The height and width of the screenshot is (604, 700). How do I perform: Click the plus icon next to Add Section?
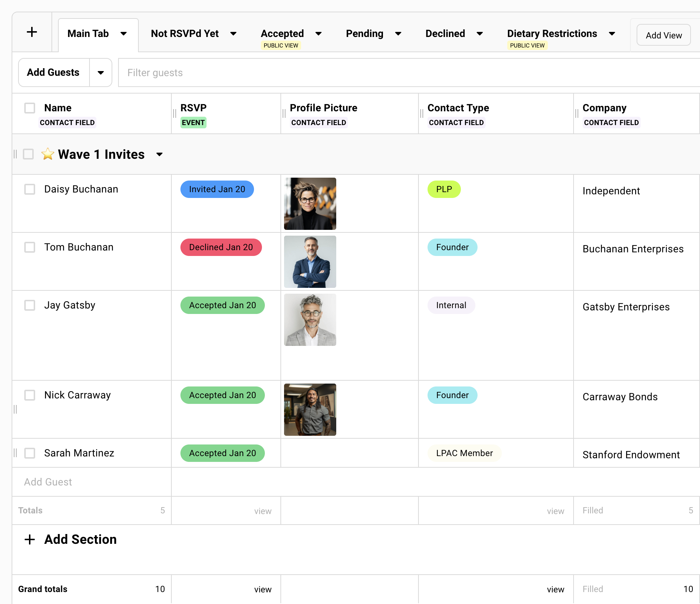point(29,539)
